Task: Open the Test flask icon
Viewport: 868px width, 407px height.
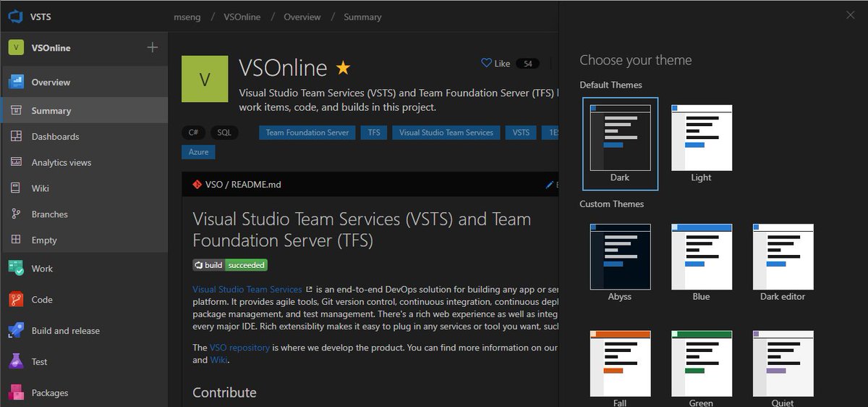Action: coord(16,361)
